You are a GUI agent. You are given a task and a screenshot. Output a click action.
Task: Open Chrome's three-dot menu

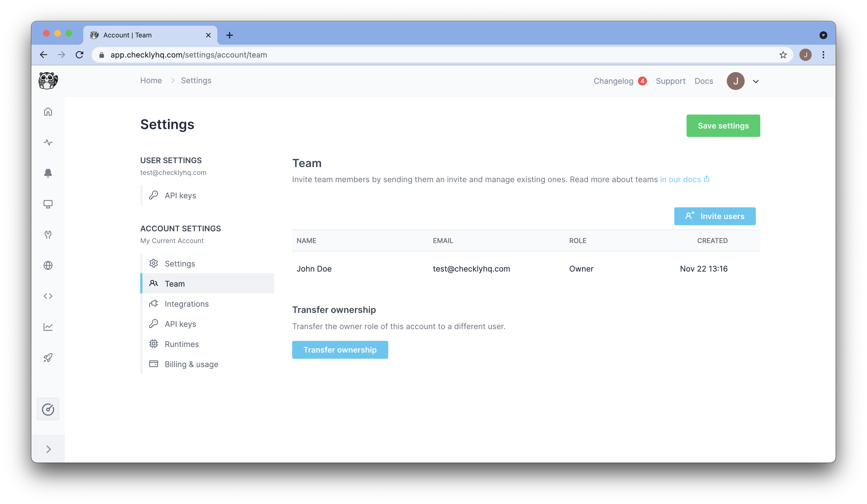[x=823, y=55]
